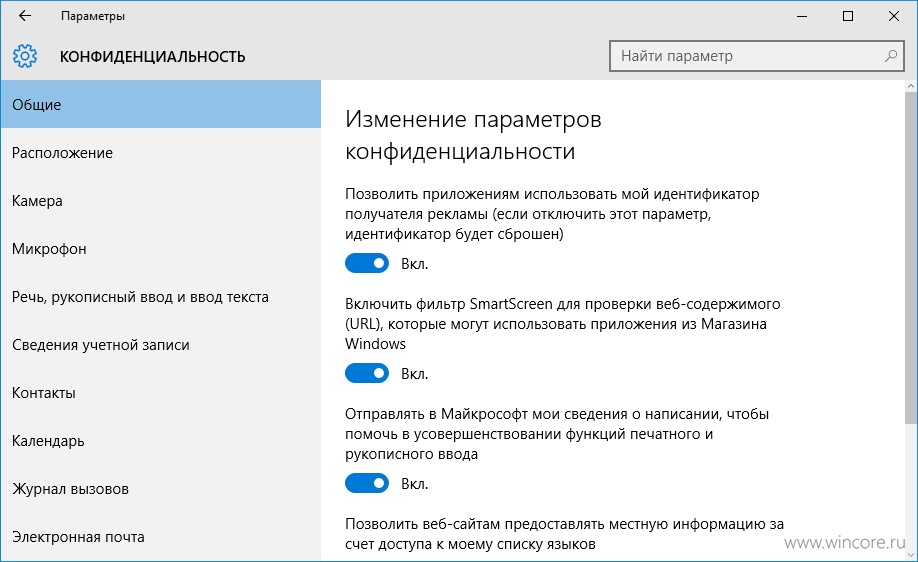Click the search magnifier icon

[x=890, y=56]
